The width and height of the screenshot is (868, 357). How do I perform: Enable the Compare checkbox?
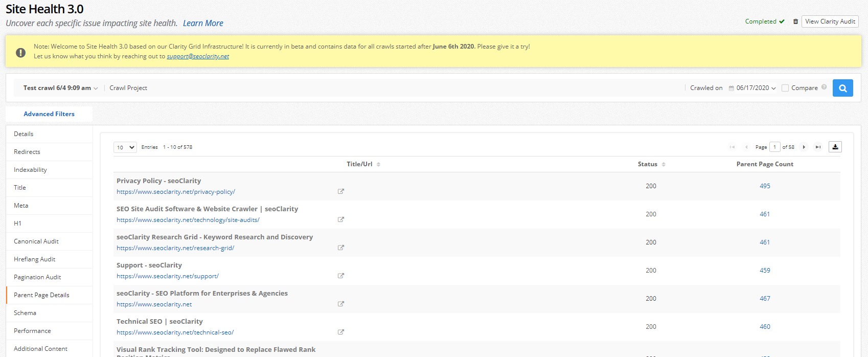[x=785, y=88]
